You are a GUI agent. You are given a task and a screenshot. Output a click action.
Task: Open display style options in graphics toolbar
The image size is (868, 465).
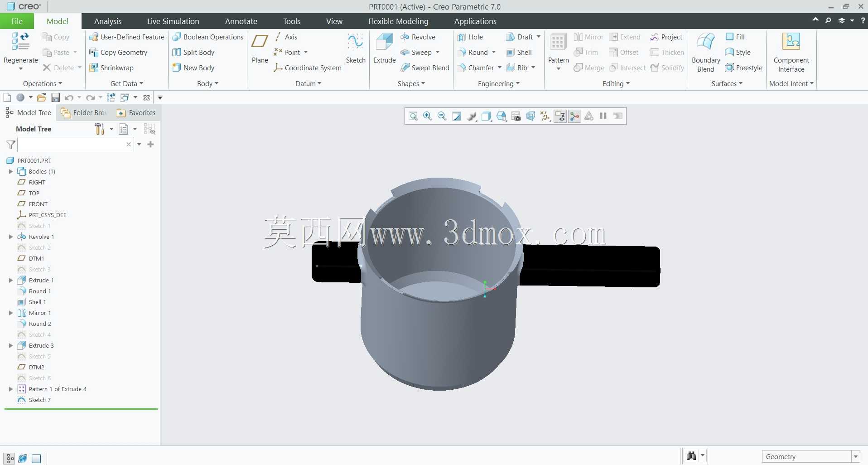point(486,116)
